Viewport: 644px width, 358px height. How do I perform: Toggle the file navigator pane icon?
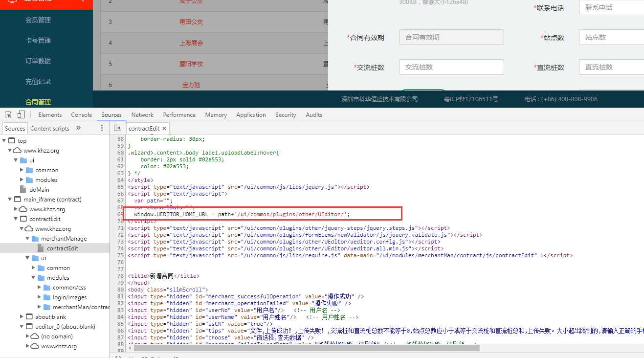pyautogui.click(x=117, y=128)
